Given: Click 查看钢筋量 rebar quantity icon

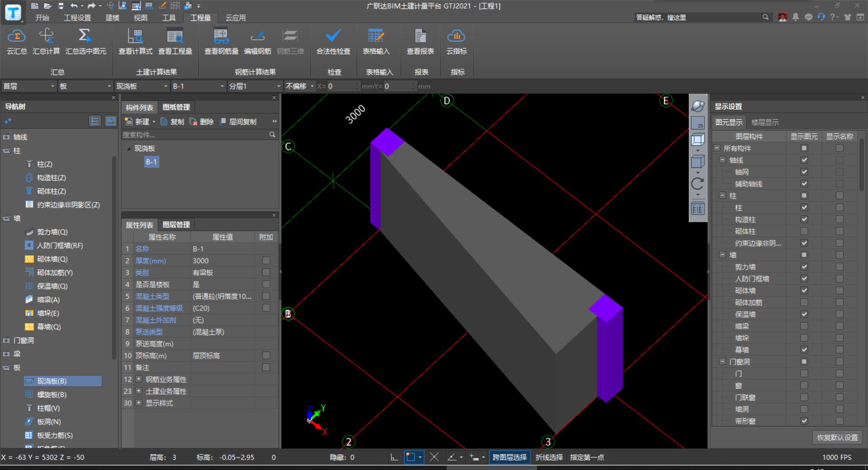Looking at the screenshot, I should 221,36.
